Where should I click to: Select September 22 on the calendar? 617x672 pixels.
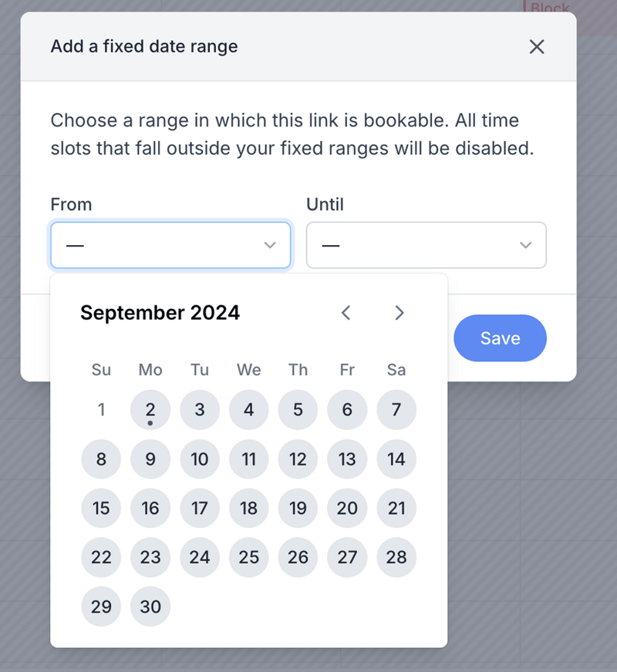[x=101, y=557]
